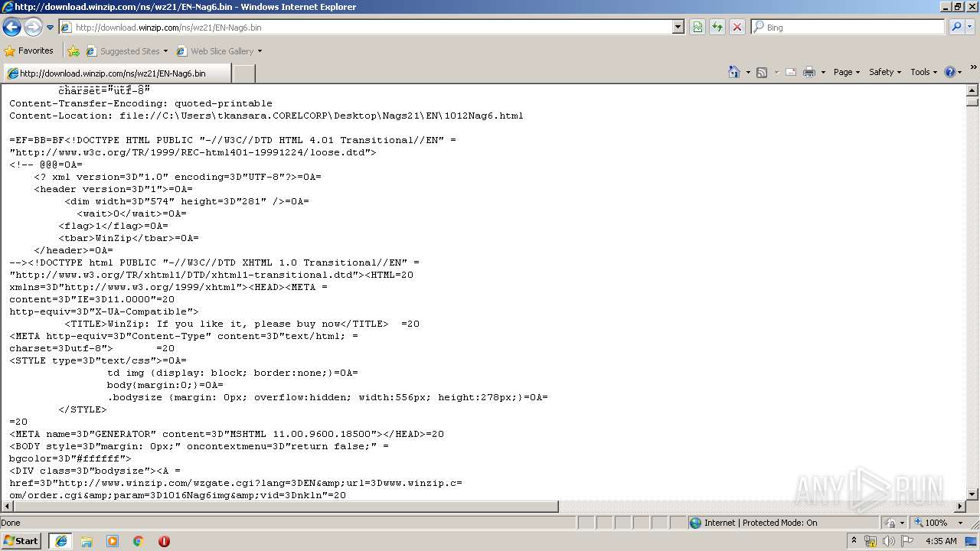
Task: Click the Home icon
Action: (x=734, y=72)
